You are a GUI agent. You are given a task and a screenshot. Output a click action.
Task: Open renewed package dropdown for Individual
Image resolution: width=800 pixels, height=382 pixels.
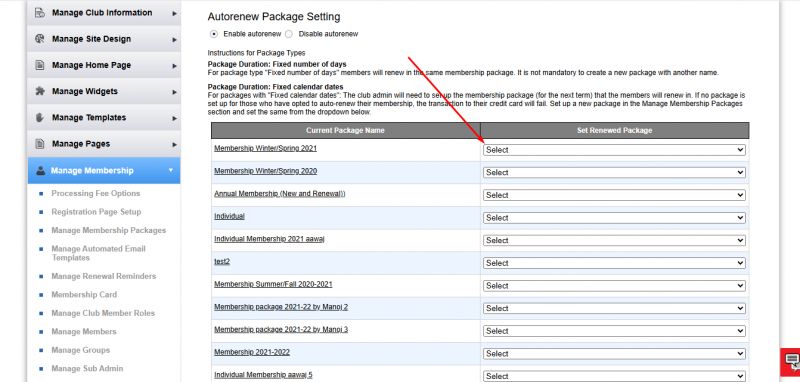(x=614, y=218)
